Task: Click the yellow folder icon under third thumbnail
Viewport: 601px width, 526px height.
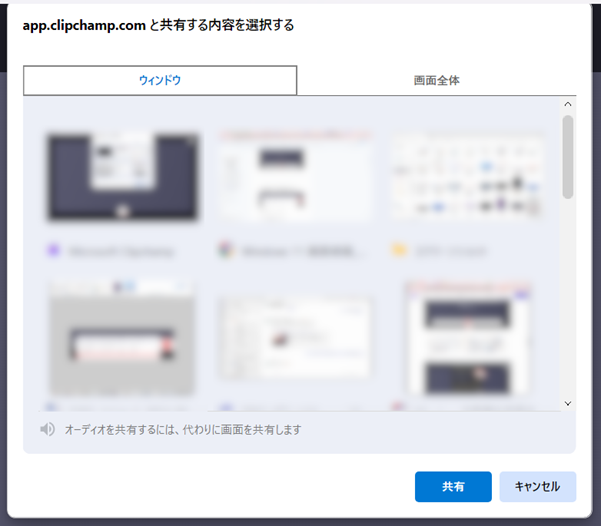Action: [x=399, y=251]
